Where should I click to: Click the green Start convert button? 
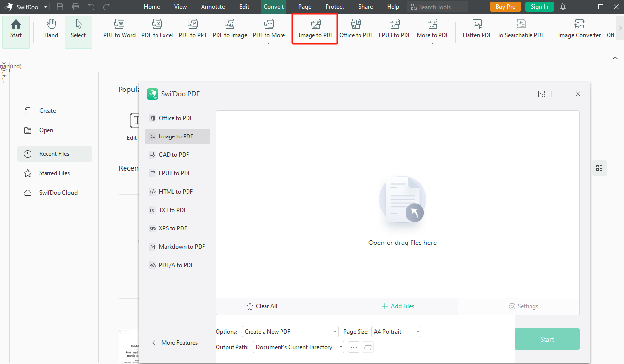click(547, 339)
